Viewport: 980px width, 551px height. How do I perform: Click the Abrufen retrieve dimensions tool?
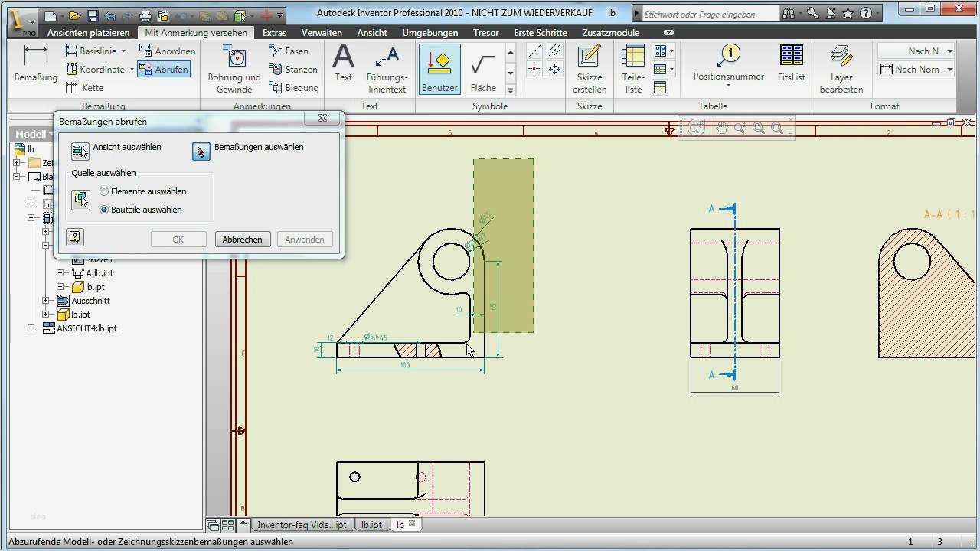point(163,69)
